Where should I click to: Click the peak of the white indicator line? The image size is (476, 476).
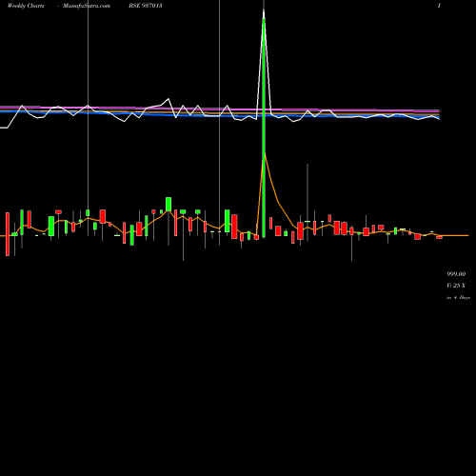coord(264,10)
